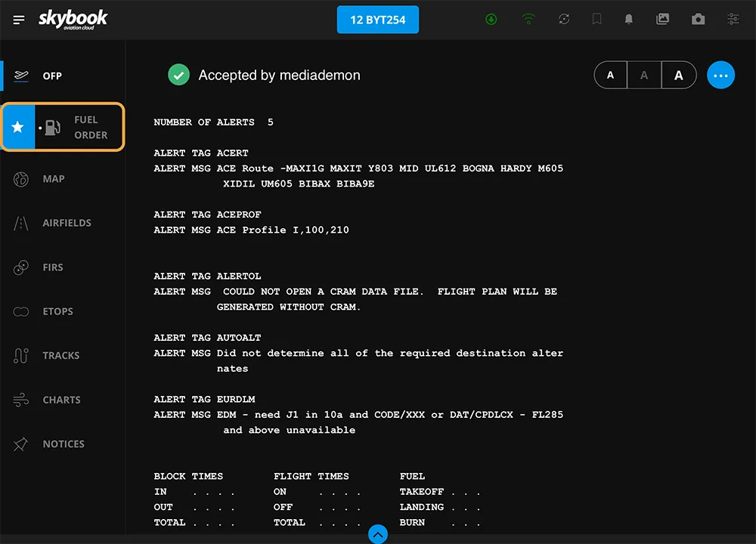Select the largest font size A
Screen dimensions: 756x544
click(x=678, y=75)
